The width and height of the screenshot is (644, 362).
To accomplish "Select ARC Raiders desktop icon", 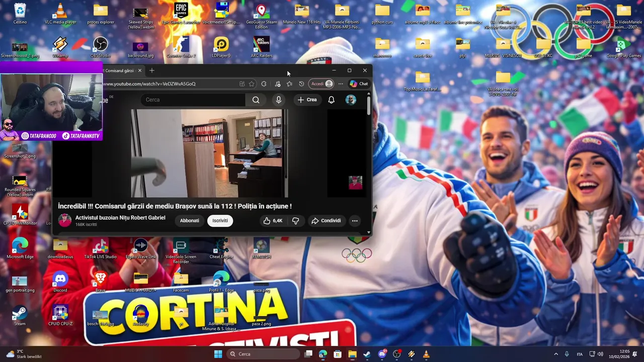I will pyautogui.click(x=262, y=48).
